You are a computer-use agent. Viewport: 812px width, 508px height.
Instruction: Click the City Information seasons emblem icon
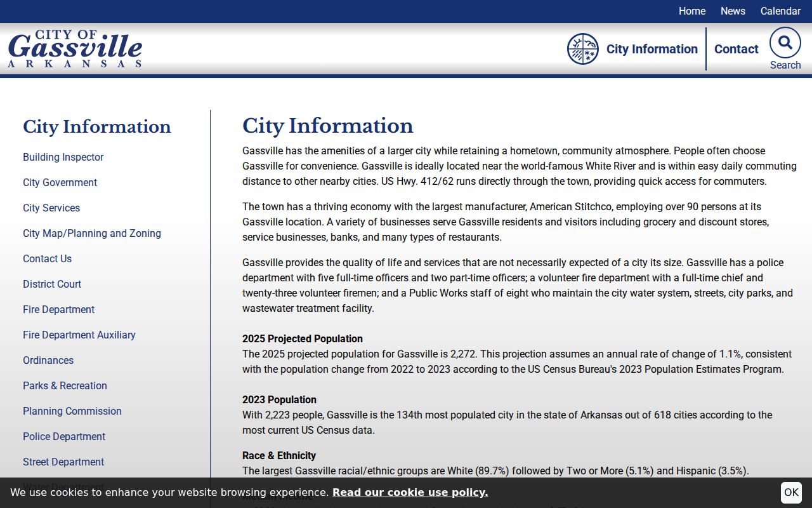pos(583,49)
